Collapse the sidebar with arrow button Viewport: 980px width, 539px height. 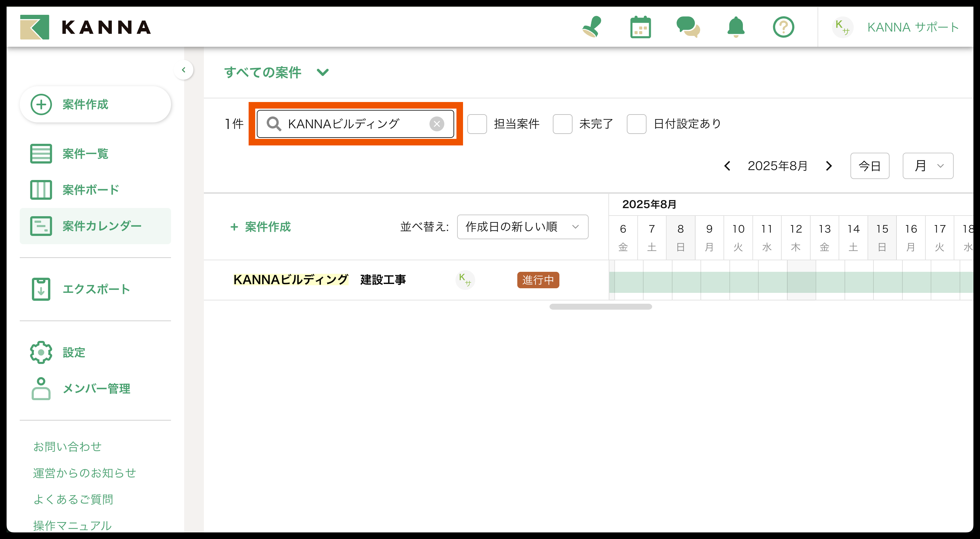point(184,70)
